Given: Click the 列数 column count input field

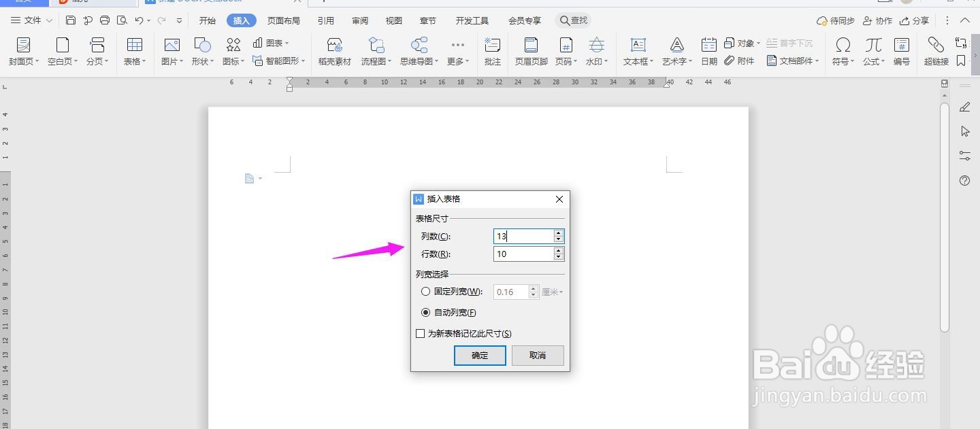Looking at the screenshot, I should (x=523, y=236).
